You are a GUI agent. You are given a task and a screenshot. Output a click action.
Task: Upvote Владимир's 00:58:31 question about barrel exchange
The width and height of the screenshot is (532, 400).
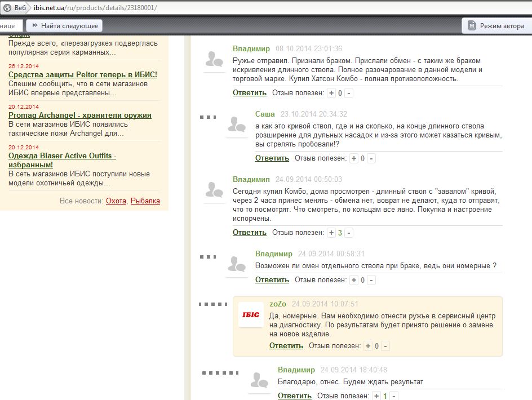click(x=354, y=281)
